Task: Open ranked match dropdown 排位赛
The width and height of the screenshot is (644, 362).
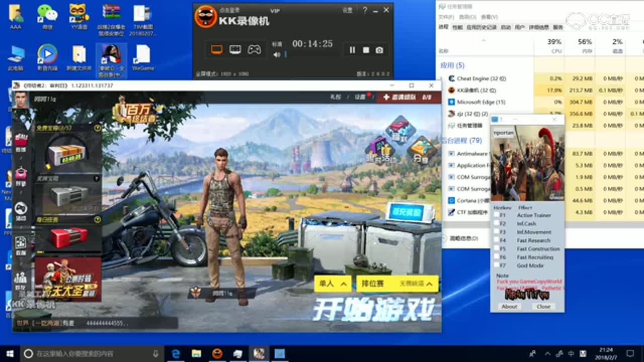Action: [397, 284]
